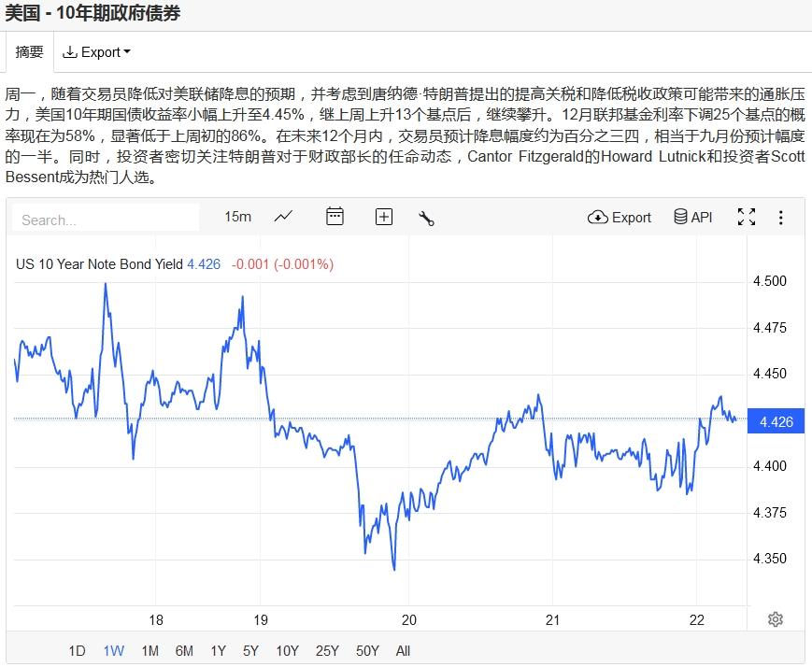Click the 4.426 current price label on axis
This screenshot has width=812, height=667.
click(776, 421)
